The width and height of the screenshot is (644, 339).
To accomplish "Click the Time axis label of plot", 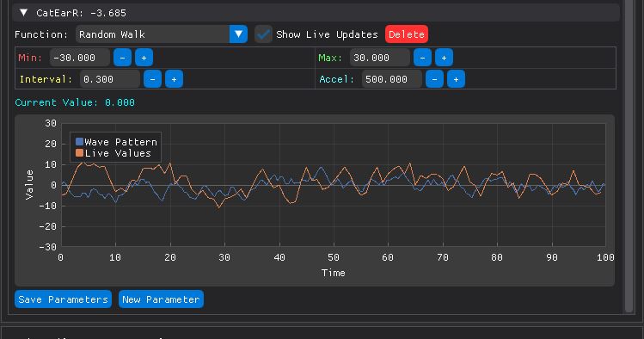I will (x=333, y=273).
